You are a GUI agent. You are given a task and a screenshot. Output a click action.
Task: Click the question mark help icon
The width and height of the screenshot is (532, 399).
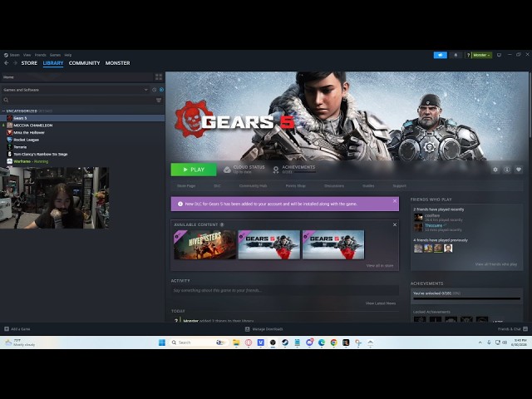coord(468,55)
